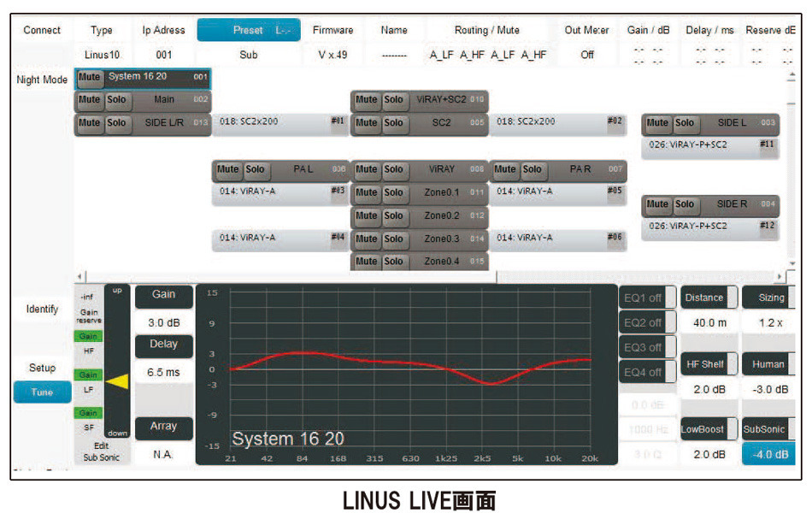Switch to the Tune page
This screenshot has height=519, width=812.
point(42,392)
